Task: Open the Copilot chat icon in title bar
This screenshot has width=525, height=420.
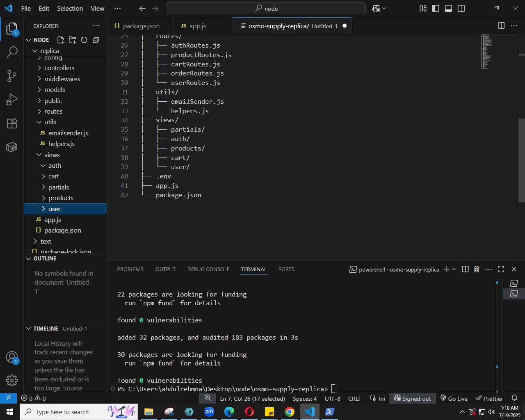Action: pos(377,8)
